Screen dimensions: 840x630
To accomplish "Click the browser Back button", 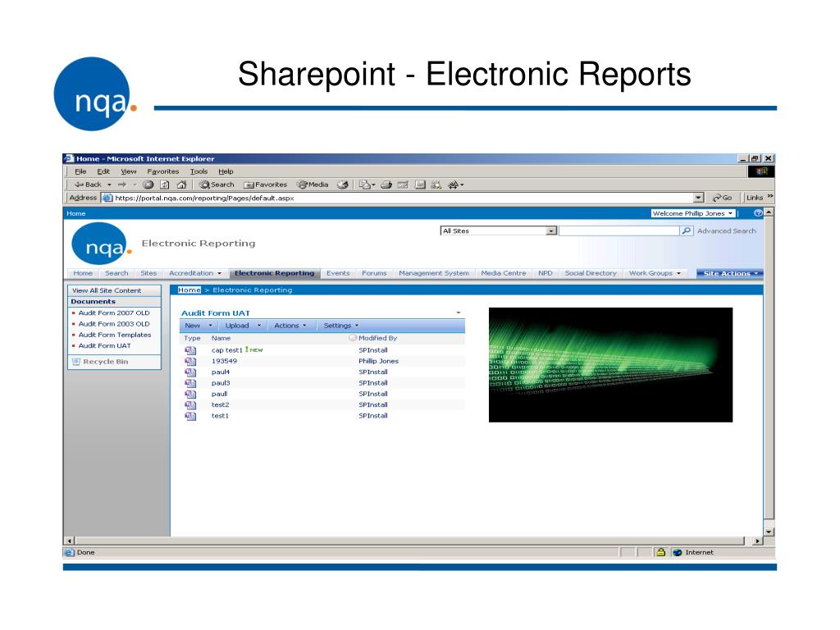I will coord(87,185).
